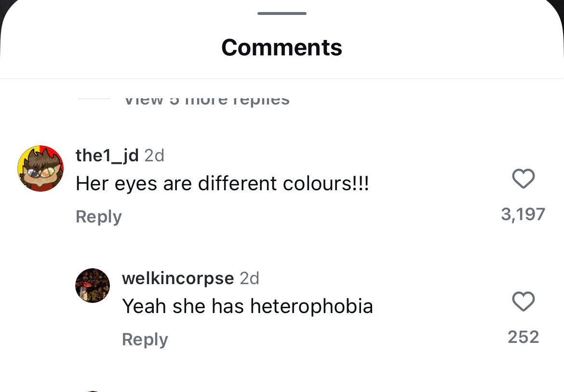The image size is (564, 392).
Task: Like the1_jd's comment with the heart
Action: pos(523,179)
